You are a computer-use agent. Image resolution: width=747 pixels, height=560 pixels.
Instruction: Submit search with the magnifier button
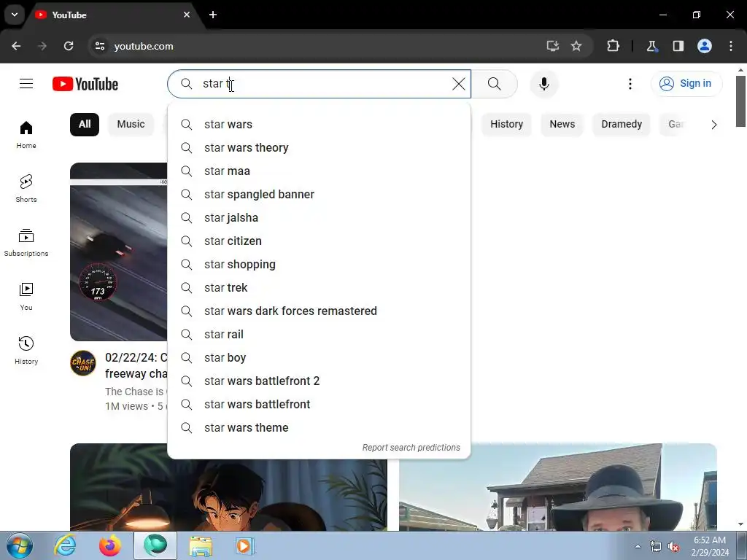[x=494, y=84]
